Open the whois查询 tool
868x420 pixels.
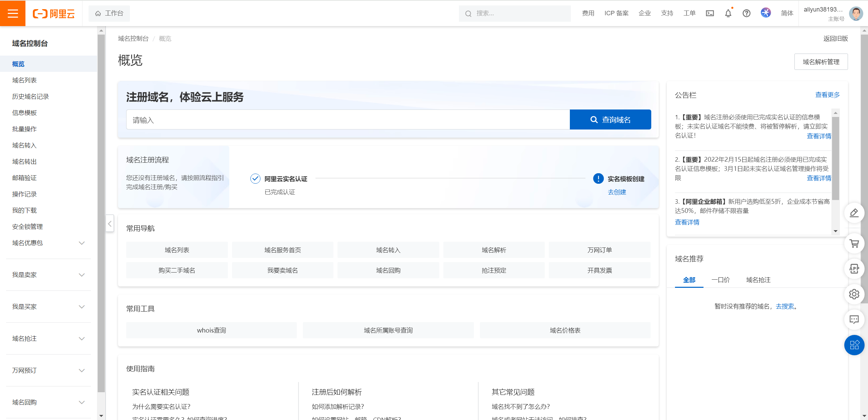211,331
